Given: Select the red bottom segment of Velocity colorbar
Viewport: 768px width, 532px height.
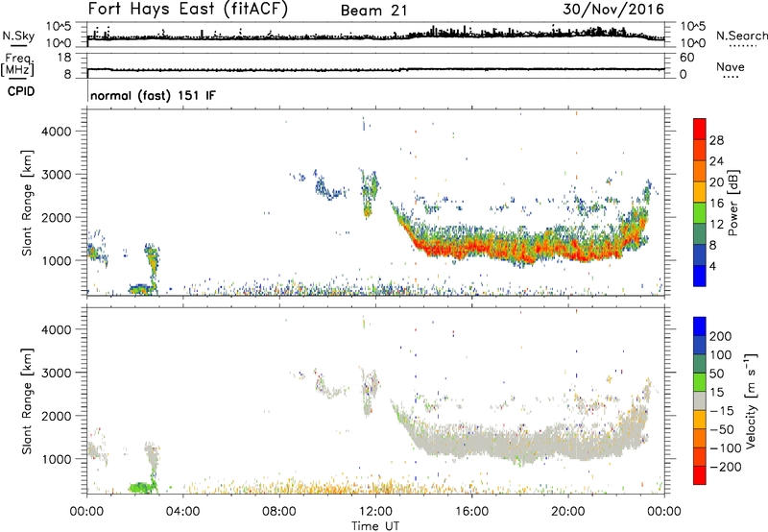Looking at the screenshot, I should [700, 475].
